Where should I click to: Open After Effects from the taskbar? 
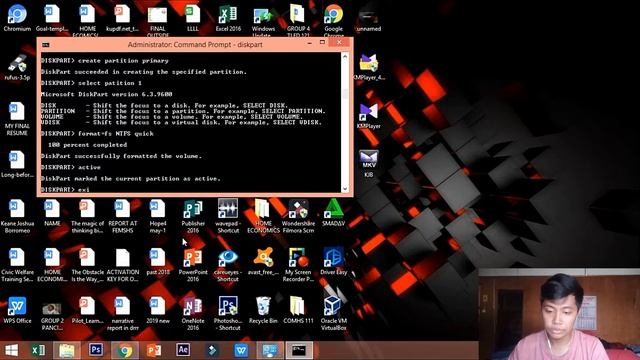click(183, 350)
